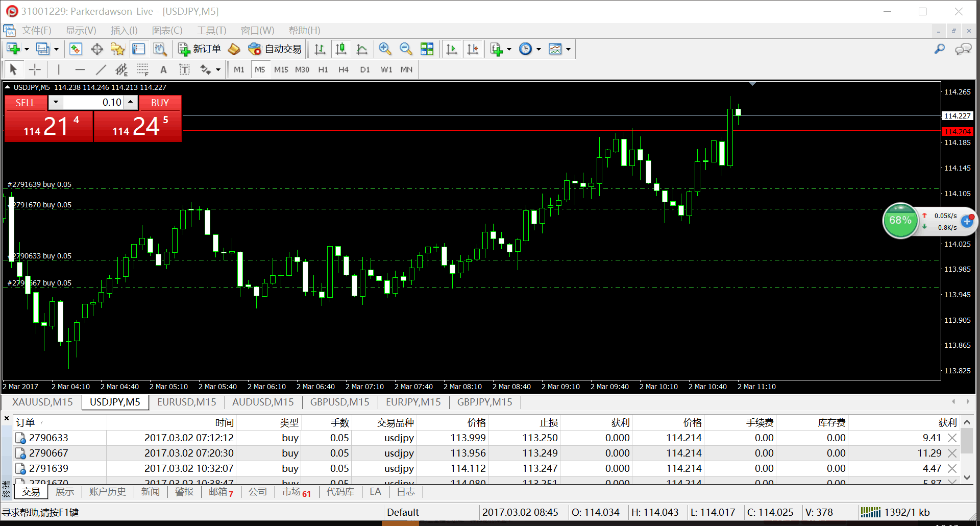
Task: Click the volume 0.10 input field
Action: [93, 103]
